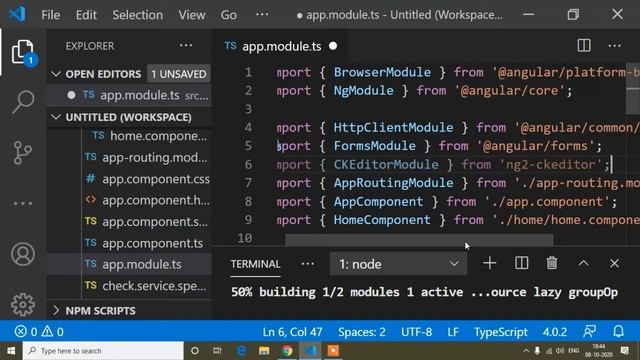Open Cortana circle on taskbar
Image resolution: width=640 pixels, height=360 pixels.
click(x=195, y=351)
